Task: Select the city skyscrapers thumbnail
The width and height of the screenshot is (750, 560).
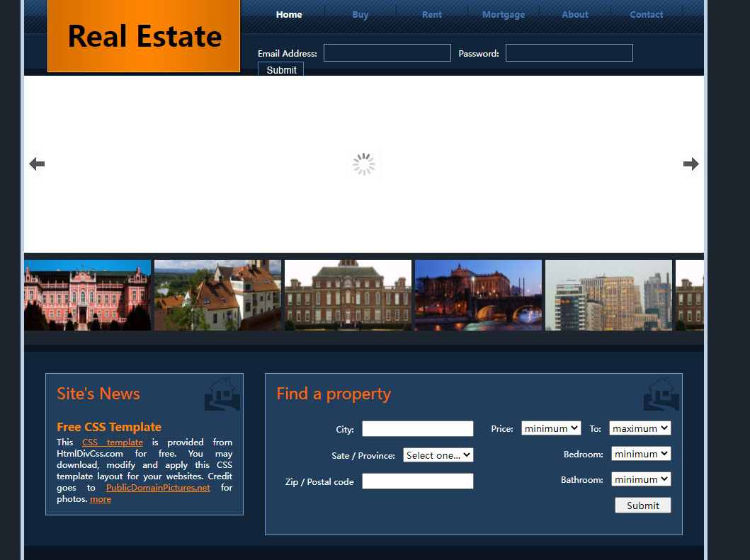Action: [x=608, y=295]
